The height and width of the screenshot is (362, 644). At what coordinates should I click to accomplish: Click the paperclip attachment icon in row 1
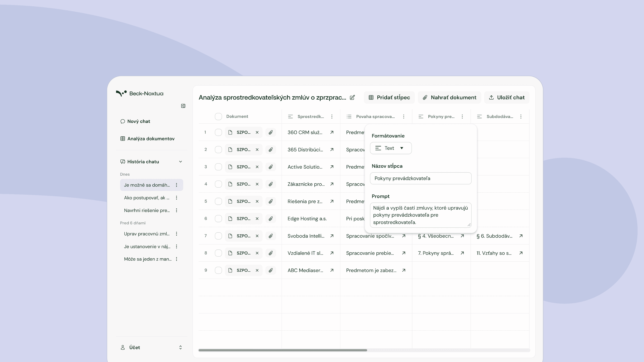(270, 132)
